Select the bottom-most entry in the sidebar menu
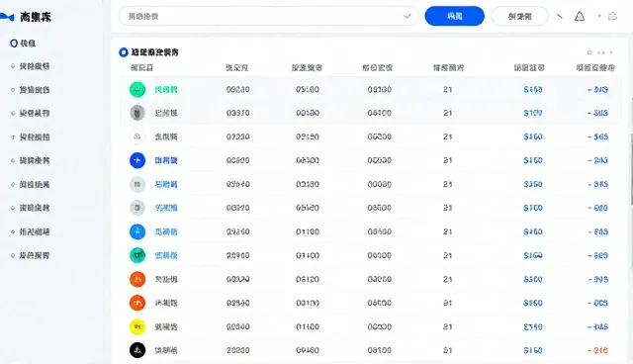 click(31, 255)
